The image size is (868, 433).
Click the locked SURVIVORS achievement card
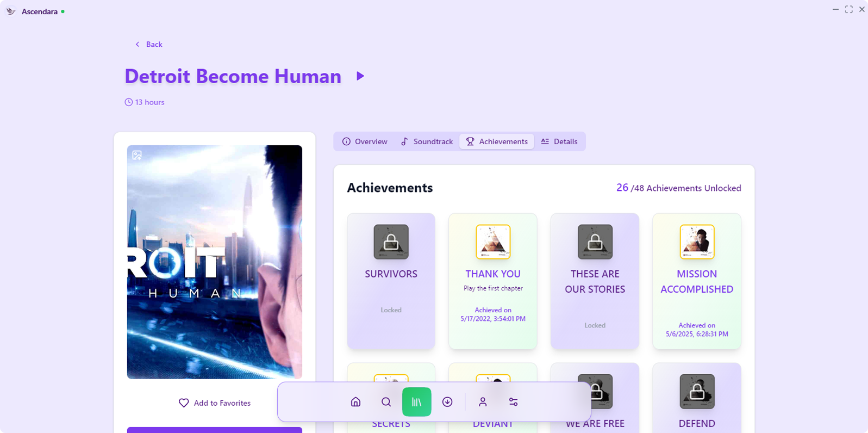391,281
